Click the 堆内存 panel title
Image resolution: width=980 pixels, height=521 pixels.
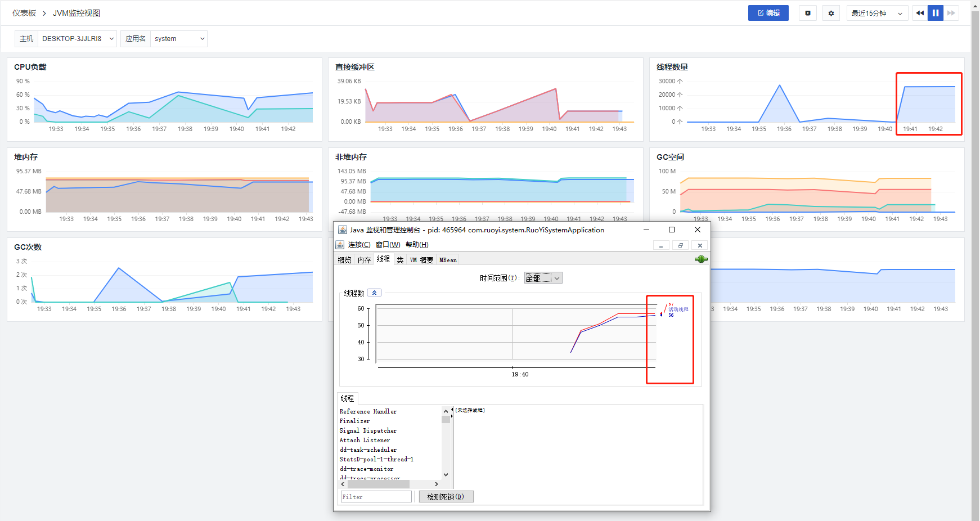(26, 157)
